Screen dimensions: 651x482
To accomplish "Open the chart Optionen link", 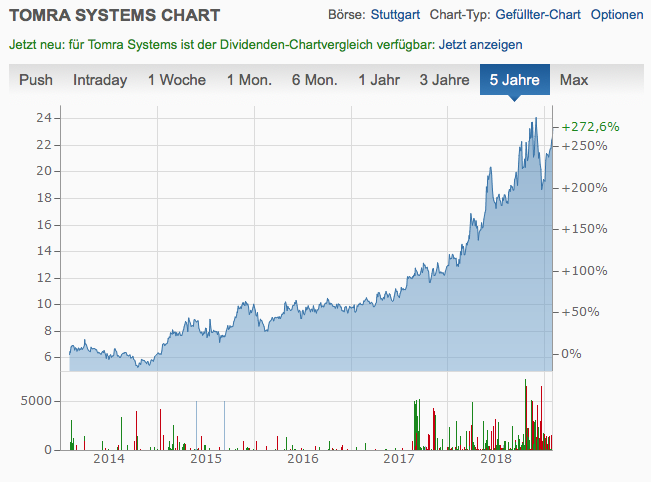I will (x=617, y=15).
